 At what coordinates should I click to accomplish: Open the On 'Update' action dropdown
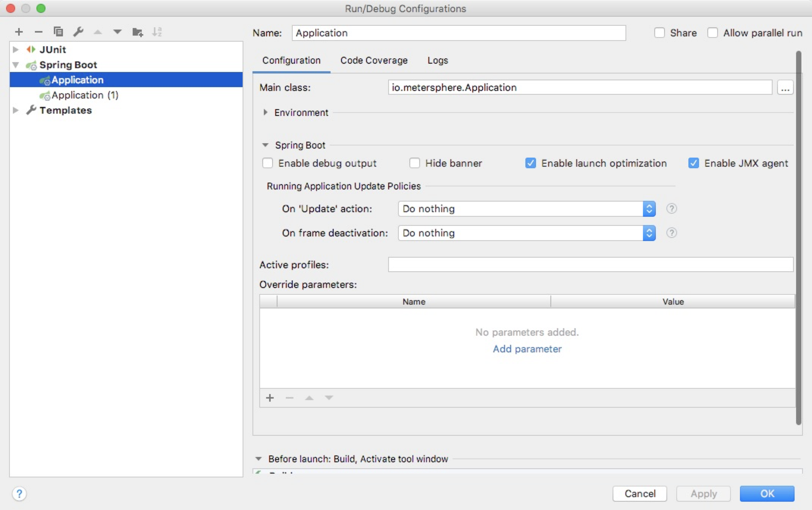coord(527,209)
